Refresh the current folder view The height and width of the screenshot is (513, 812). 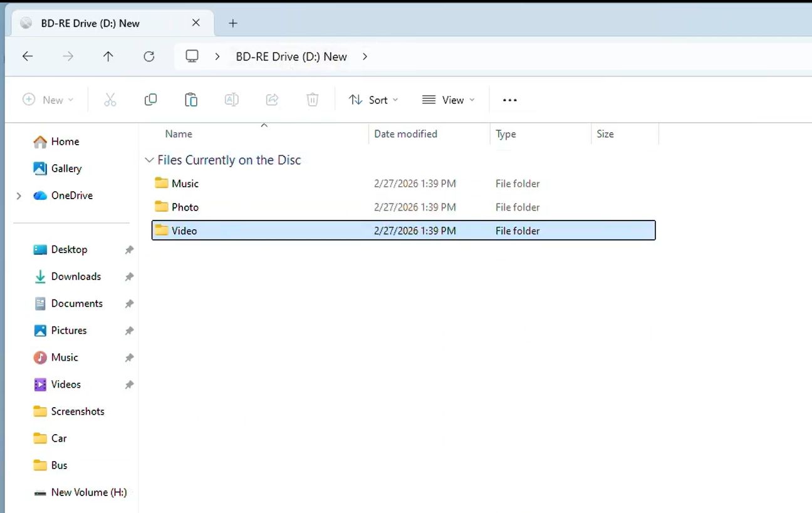click(148, 56)
